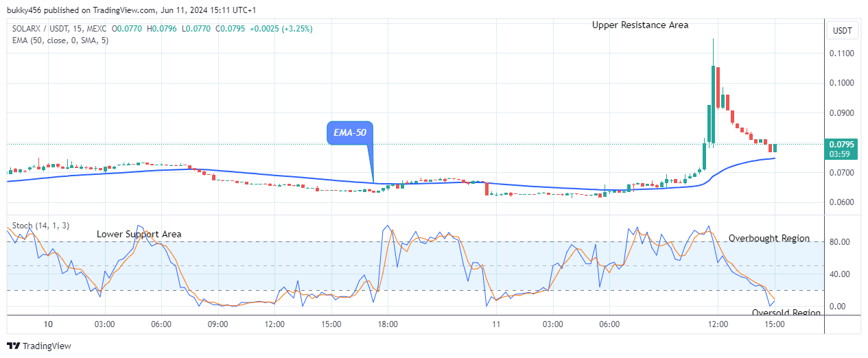The image size is (868, 358).
Task: Click the 0.1100 price scale label
Action: point(841,53)
